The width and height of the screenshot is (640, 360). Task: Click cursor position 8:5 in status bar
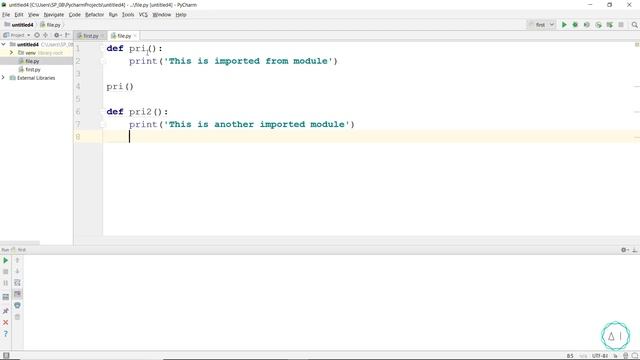(x=570, y=356)
